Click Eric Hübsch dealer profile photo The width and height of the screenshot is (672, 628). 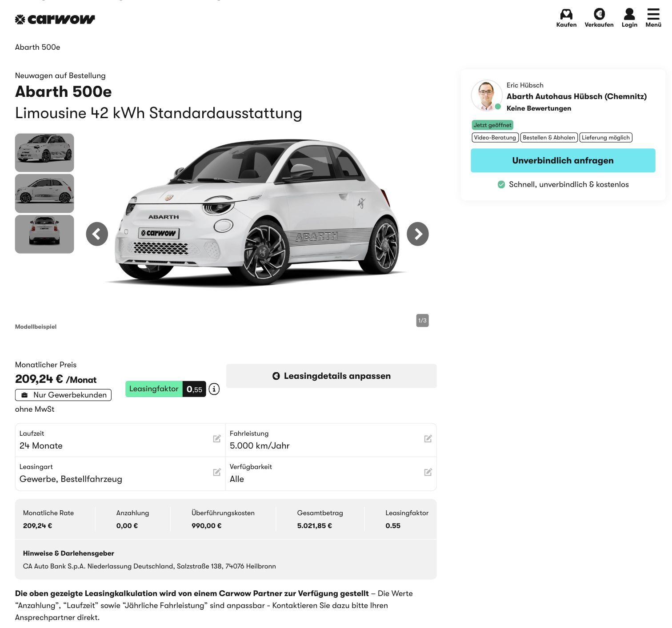click(487, 95)
